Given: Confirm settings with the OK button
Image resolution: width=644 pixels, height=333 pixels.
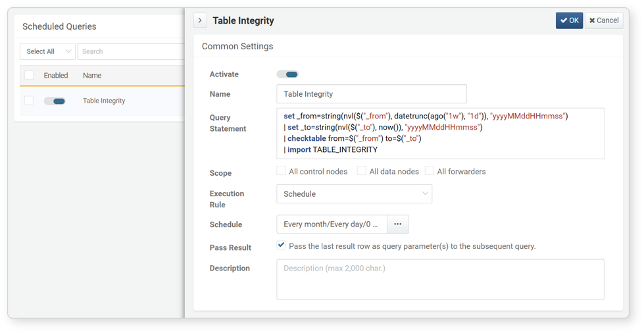Looking at the screenshot, I should pos(569,20).
